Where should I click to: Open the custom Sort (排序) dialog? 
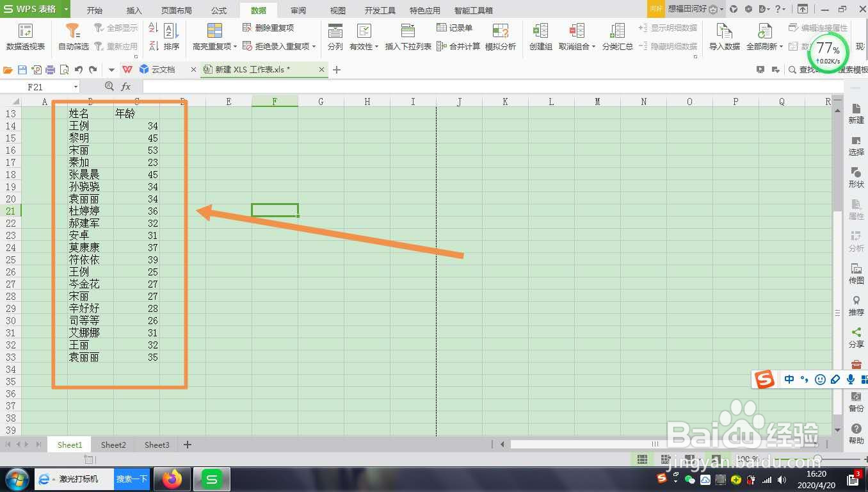tap(171, 37)
